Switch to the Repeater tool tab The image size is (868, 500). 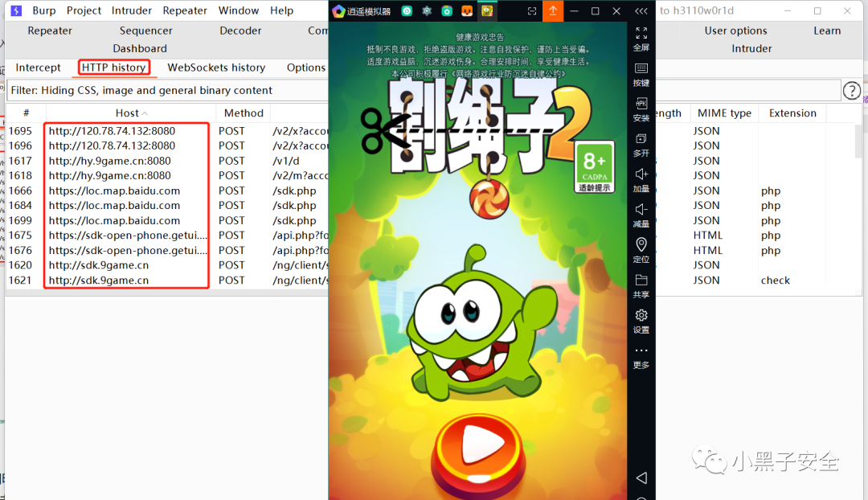click(50, 31)
